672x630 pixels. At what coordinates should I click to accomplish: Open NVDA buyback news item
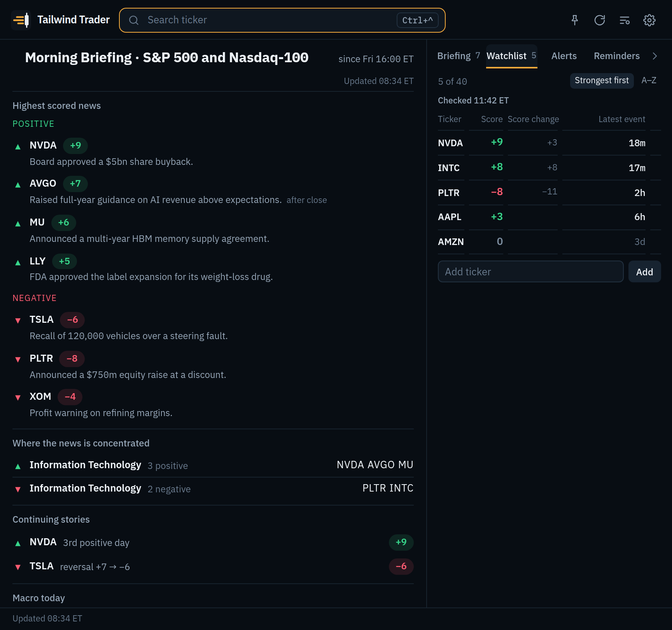213,153
